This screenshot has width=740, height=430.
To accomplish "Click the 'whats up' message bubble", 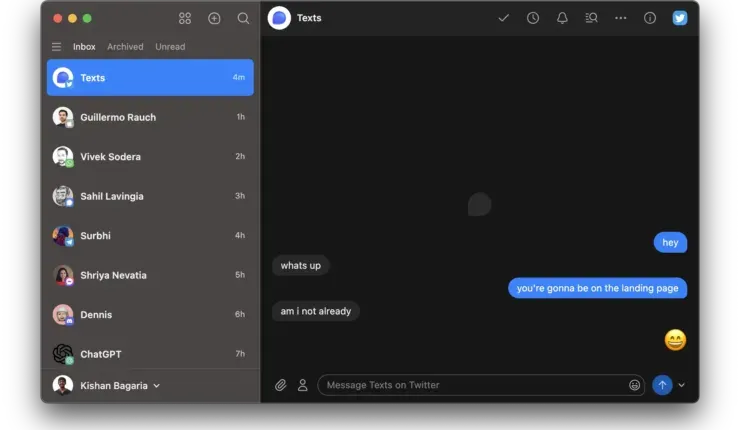I will (301, 265).
